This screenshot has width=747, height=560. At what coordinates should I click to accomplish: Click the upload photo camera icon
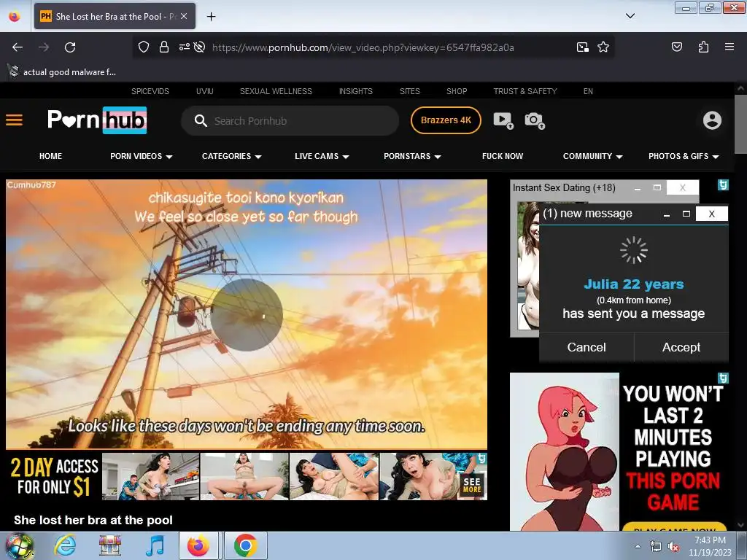535,120
